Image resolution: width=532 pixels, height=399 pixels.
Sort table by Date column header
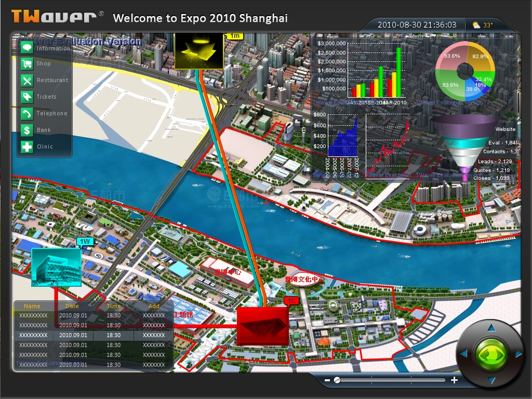click(72, 306)
